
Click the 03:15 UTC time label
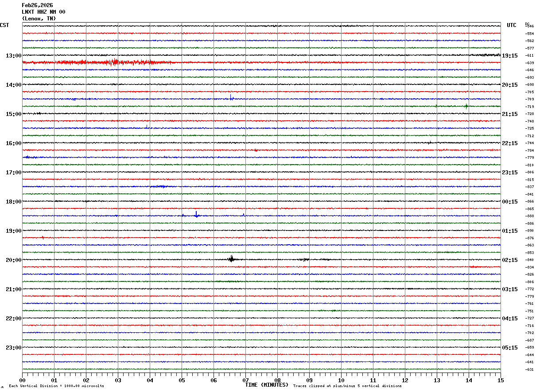tap(510, 289)
